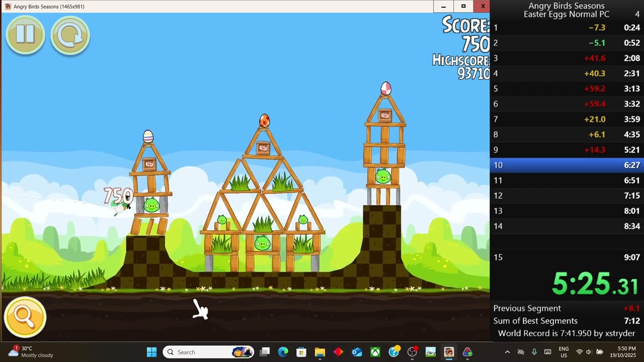The image size is (644, 362).
Task: Click the 5:25.31 main timer display
Action: pyautogui.click(x=595, y=284)
